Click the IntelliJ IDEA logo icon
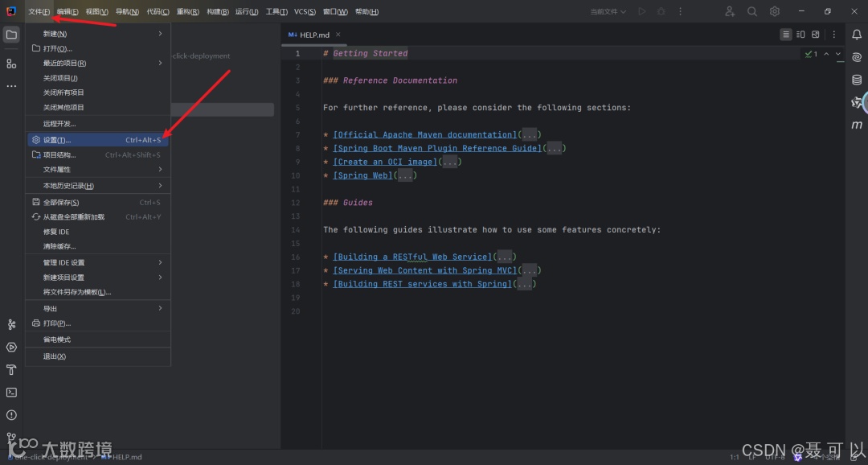The height and width of the screenshot is (465, 868). tap(11, 11)
